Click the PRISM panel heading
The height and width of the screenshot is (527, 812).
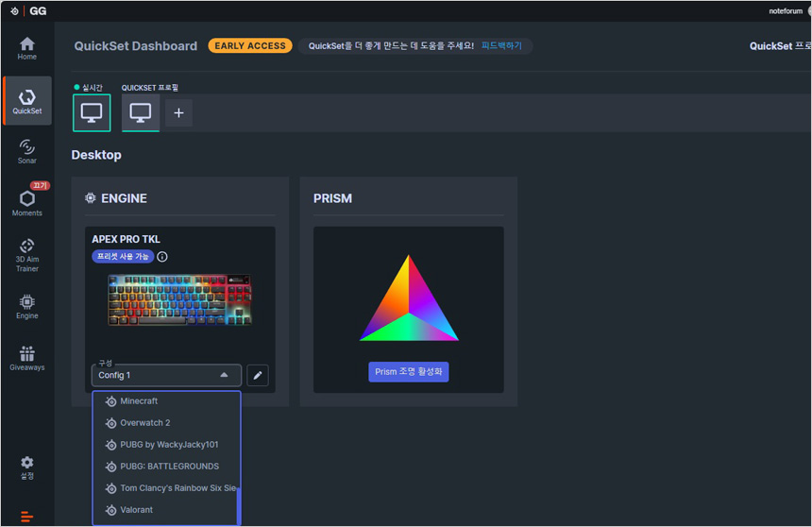click(332, 198)
